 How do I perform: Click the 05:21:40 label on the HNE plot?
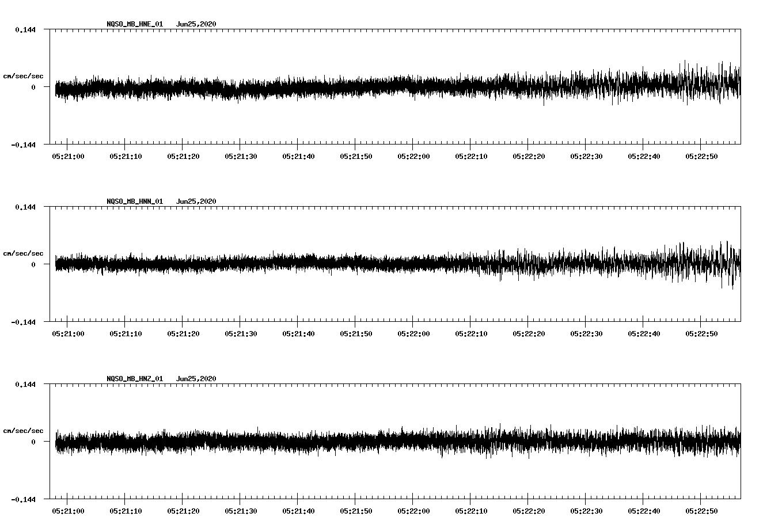(298, 156)
